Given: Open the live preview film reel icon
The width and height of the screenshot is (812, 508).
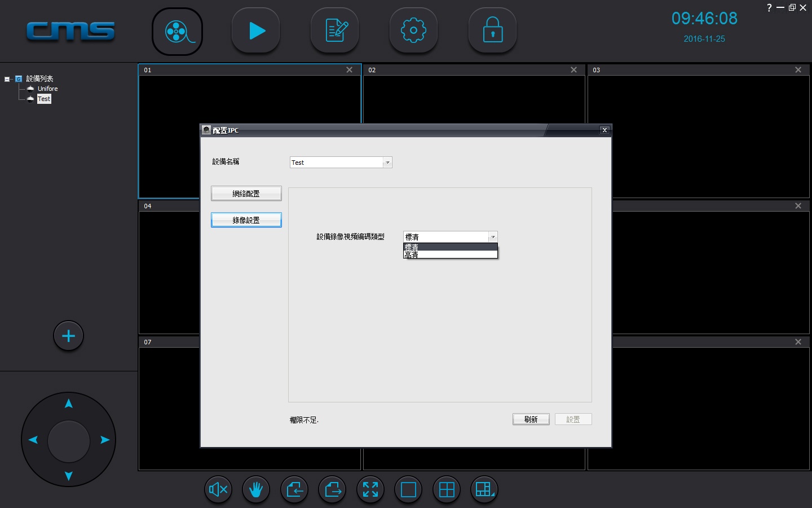Looking at the screenshot, I should [x=177, y=32].
